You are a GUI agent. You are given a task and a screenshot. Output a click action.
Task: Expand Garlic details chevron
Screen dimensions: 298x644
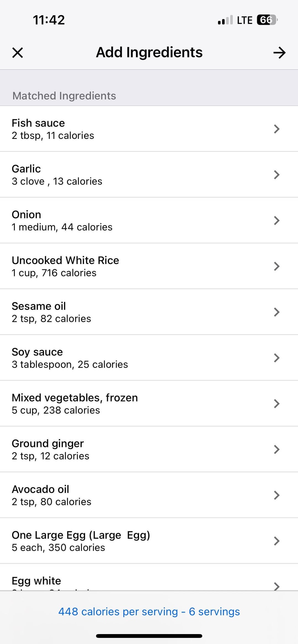point(276,175)
